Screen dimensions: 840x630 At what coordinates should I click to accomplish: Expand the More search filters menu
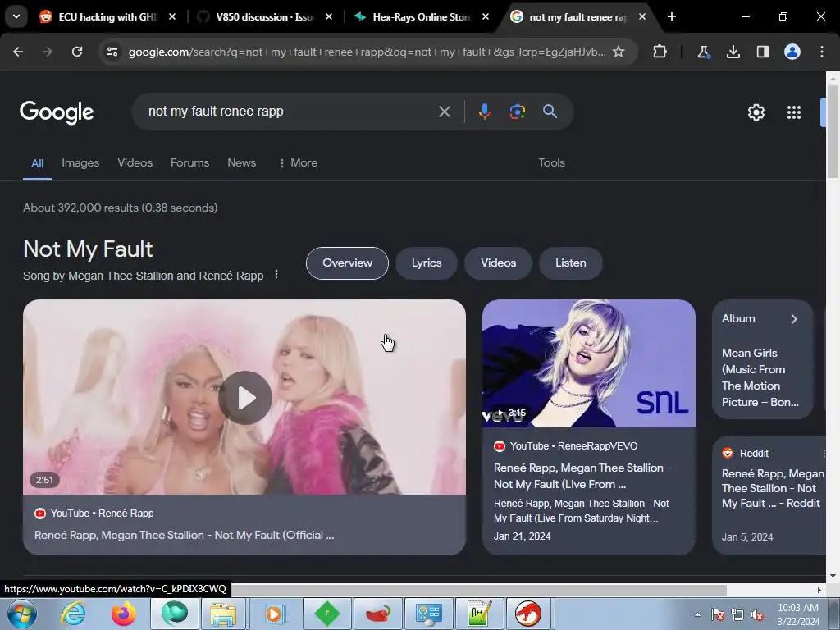click(299, 162)
